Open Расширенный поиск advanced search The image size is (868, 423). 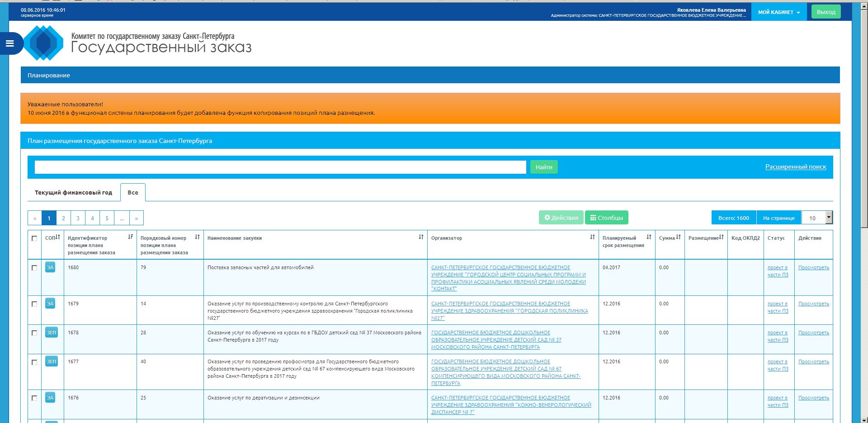796,166
